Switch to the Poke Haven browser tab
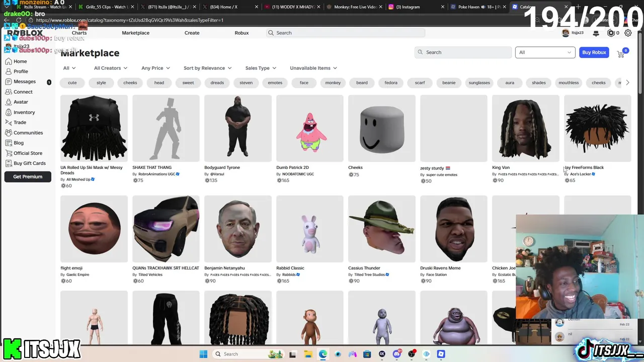Viewport: 644px width, 362px height. coord(478,7)
